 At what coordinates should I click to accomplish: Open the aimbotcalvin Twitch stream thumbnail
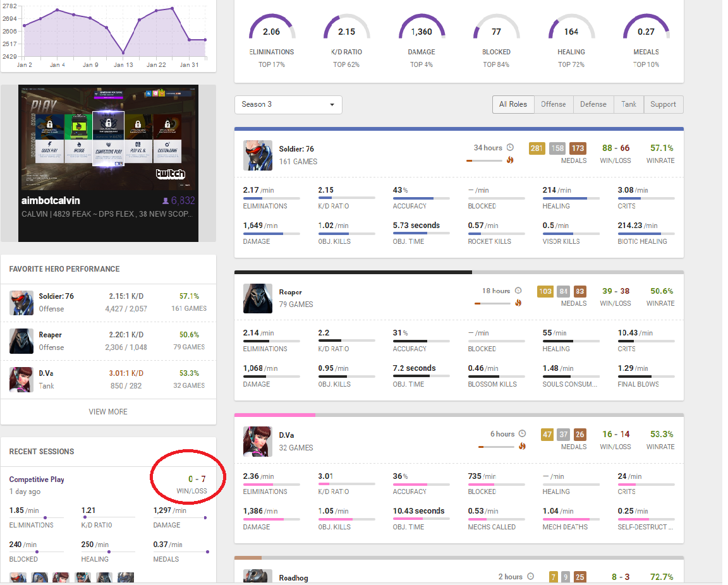(108, 138)
